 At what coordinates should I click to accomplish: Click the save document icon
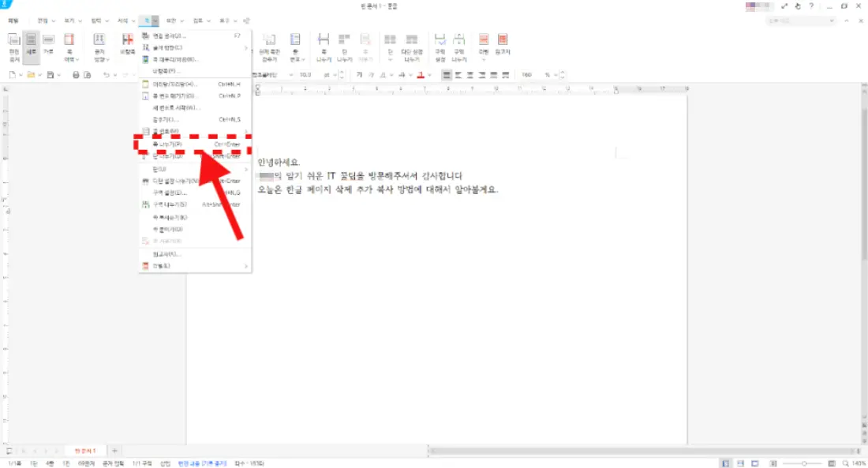pos(50,75)
